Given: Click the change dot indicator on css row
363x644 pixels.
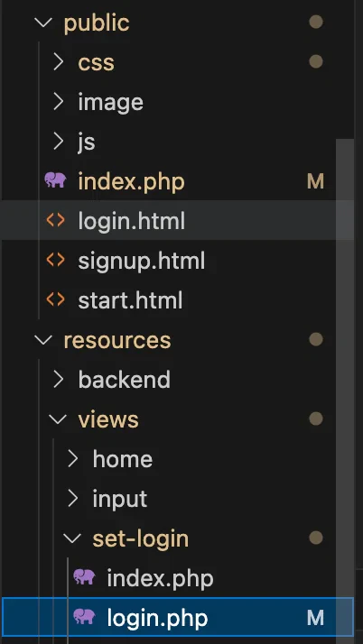Looking at the screenshot, I should (316, 61).
